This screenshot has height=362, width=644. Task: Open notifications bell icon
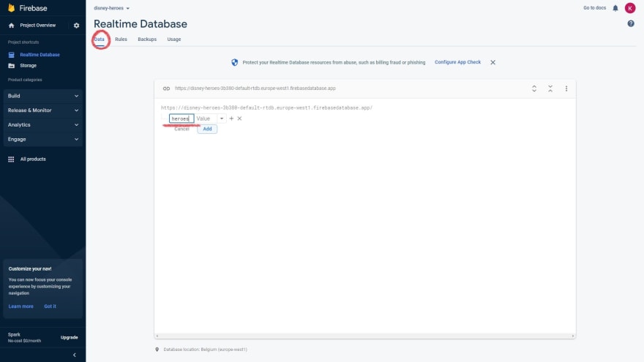tap(615, 8)
